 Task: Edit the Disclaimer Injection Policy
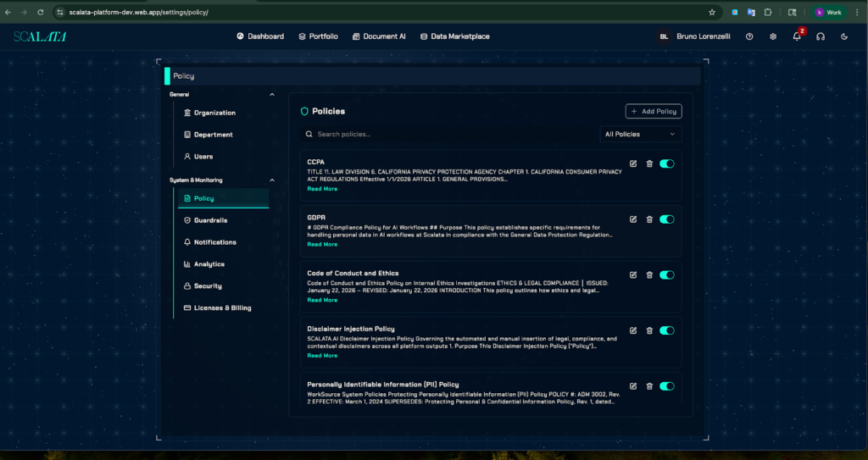(x=633, y=330)
